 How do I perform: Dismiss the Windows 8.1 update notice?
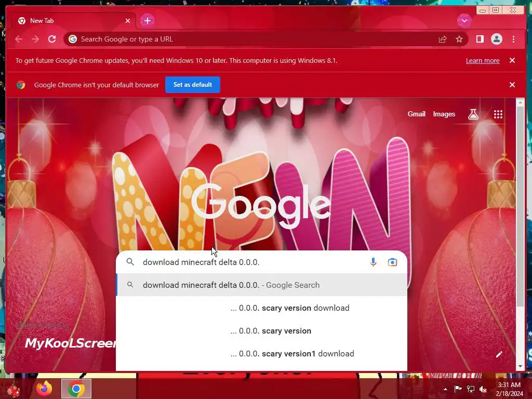(x=512, y=60)
